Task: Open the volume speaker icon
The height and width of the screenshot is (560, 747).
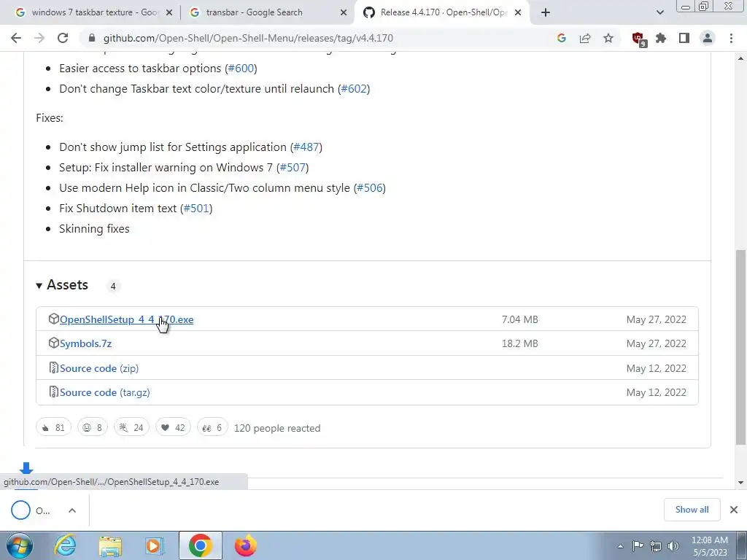Action: 673,546
